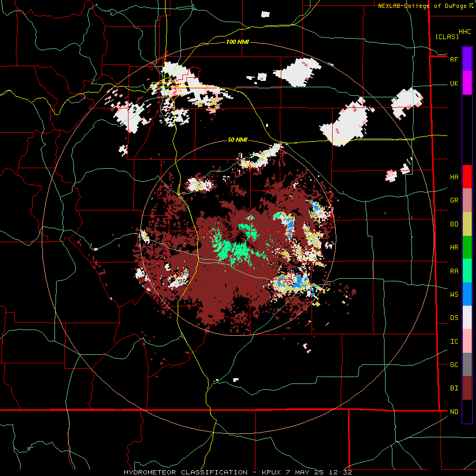This screenshot has width=476, height=476.
Task: Click the RA bright green legend swatch
Action: 467,271
